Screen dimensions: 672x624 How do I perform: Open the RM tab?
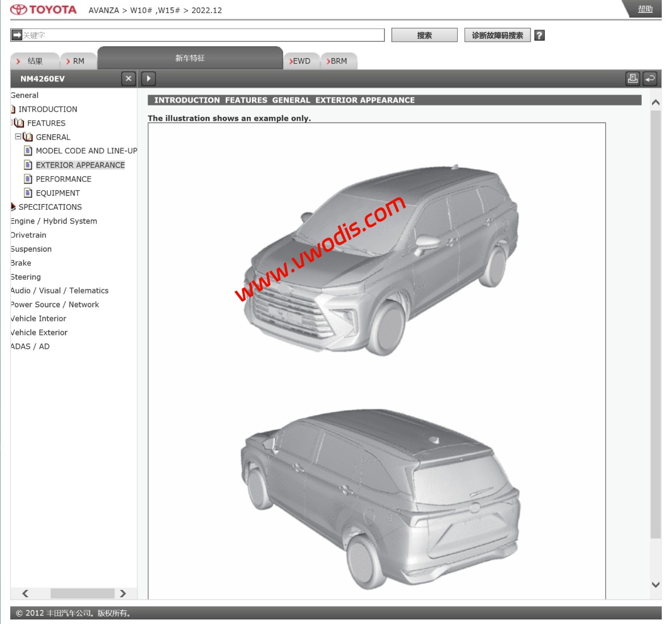80,60
